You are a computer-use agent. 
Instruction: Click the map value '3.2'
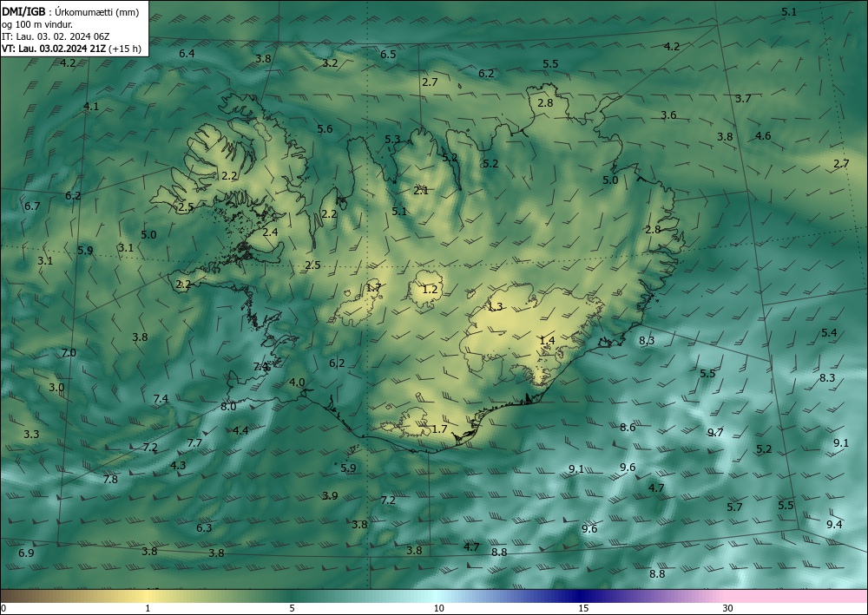click(330, 63)
